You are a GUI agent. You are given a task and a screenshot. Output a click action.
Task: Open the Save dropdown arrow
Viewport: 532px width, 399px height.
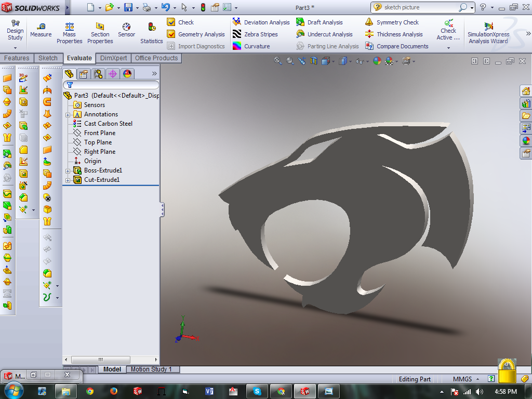[137, 7]
